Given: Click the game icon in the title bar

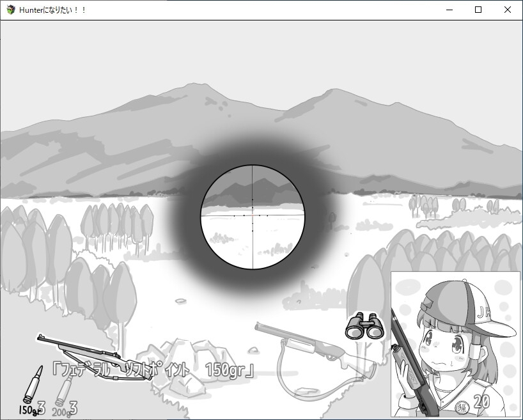Looking at the screenshot, I should pos(11,10).
